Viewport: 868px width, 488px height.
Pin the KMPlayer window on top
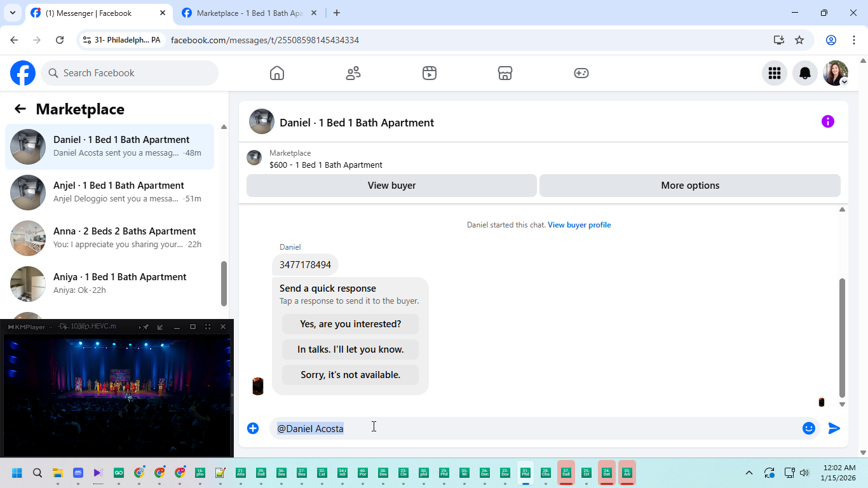tap(146, 327)
